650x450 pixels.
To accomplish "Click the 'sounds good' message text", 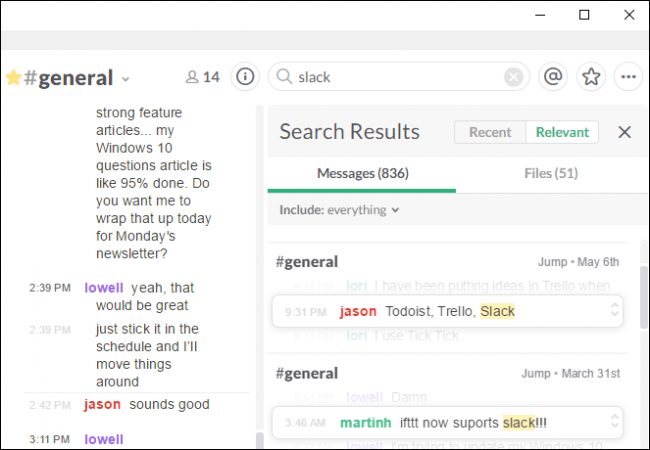I will tap(169, 404).
